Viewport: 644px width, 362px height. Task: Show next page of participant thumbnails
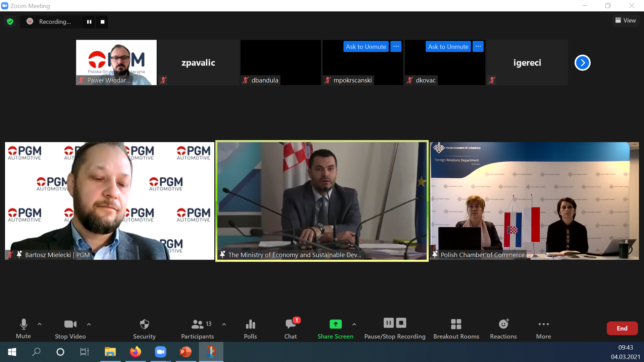coord(583,63)
